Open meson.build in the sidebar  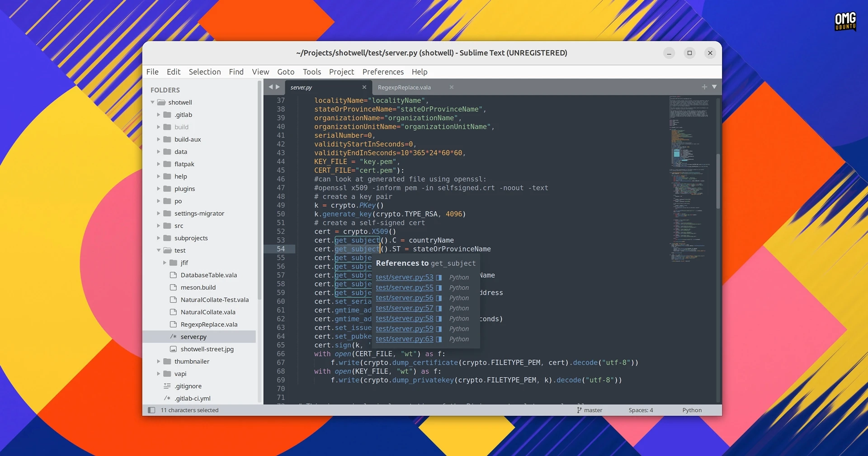point(198,287)
